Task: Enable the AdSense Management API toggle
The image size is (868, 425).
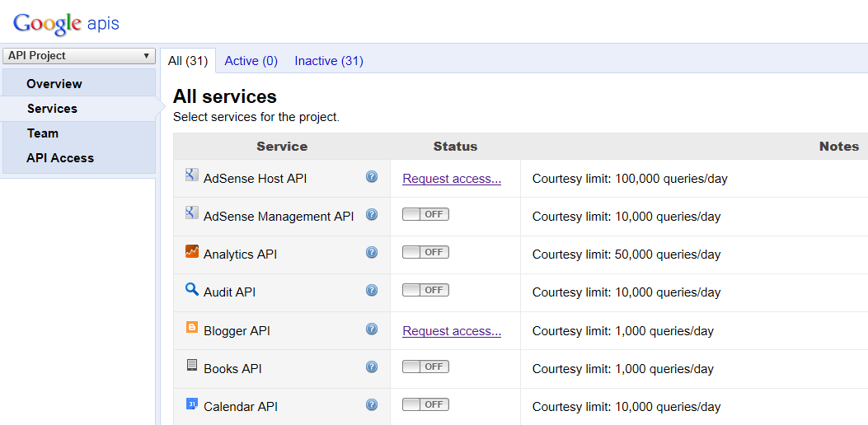Action: (425, 215)
